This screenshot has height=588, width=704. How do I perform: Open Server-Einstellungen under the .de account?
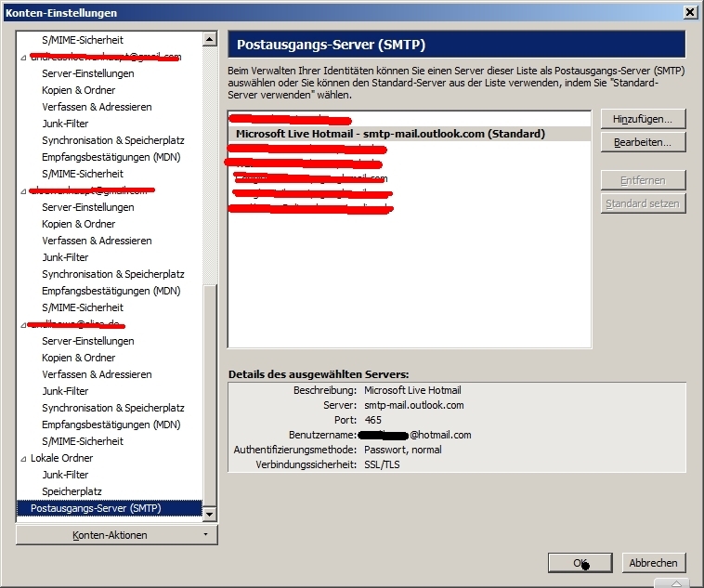point(88,341)
